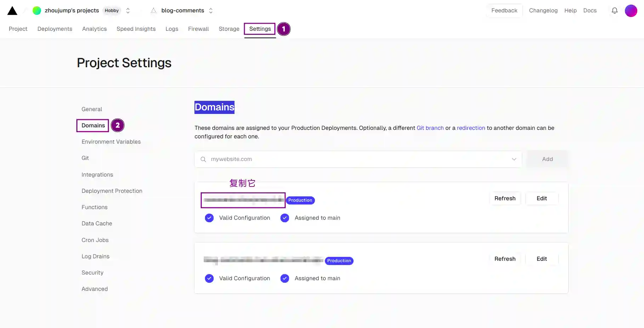Open the user avatar menu
644x328 pixels.
coord(631,11)
